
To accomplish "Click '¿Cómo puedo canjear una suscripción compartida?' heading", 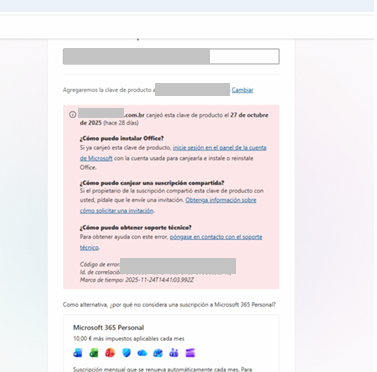I will (x=152, y=183).
